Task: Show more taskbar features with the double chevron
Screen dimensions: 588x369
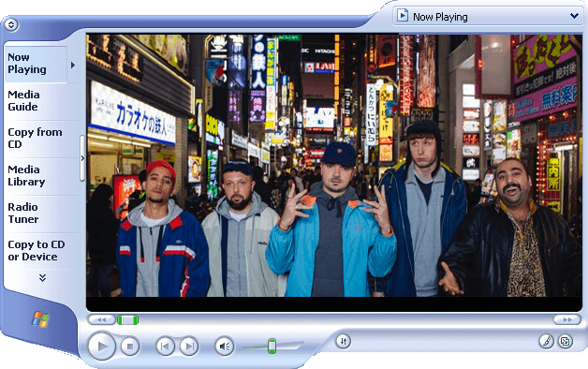Action: click(x=42, y=277)
